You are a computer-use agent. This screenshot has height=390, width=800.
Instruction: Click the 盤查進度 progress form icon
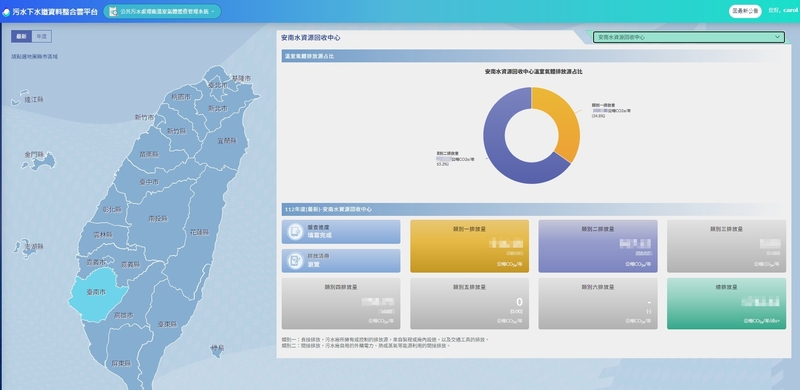tap(295, 232)
